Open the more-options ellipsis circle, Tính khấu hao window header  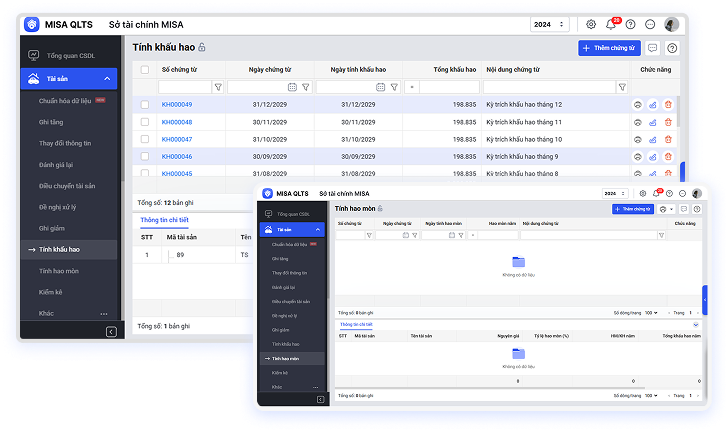point(650,25)
